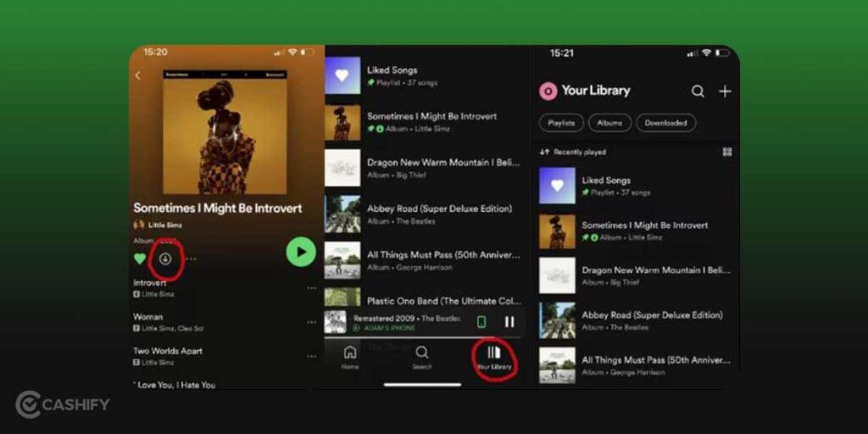Filter library by Playlists chip
868x434 pixels.
[561, 123]
